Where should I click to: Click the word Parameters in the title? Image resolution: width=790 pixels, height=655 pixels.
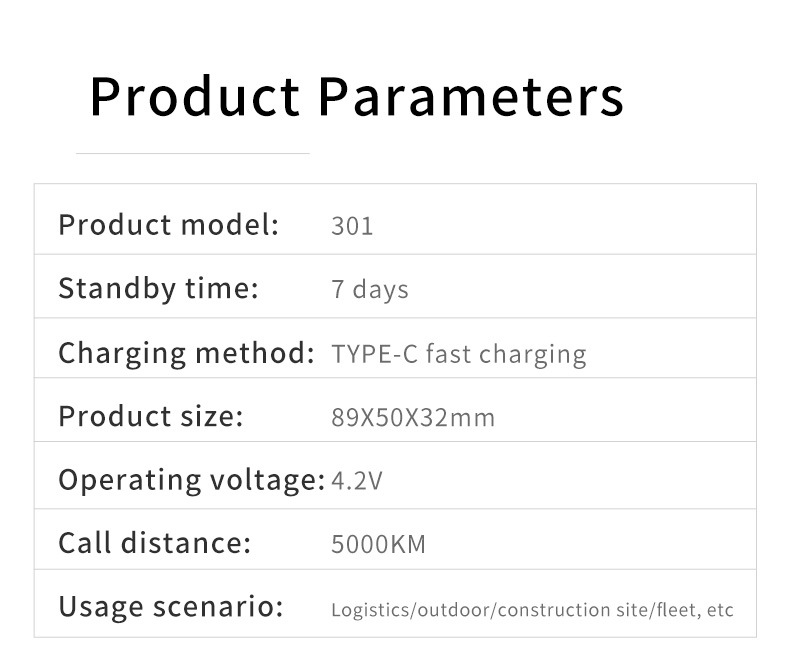click(x=471, y=97)
